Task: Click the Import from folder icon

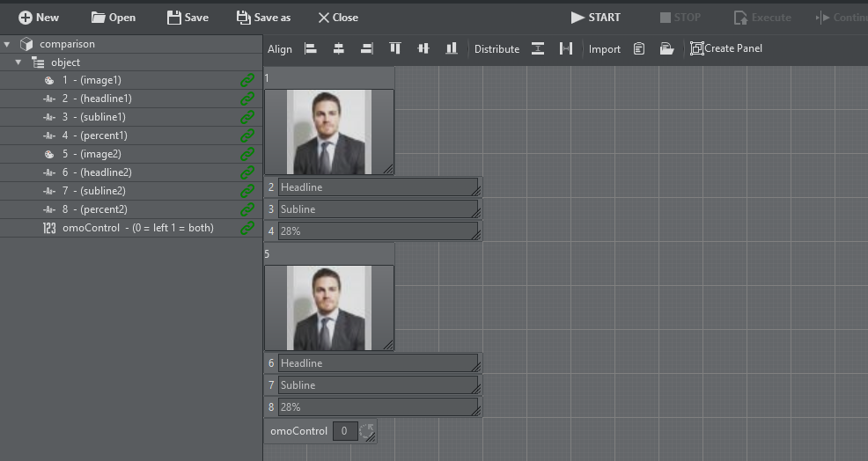Action: tap(666, 49)
